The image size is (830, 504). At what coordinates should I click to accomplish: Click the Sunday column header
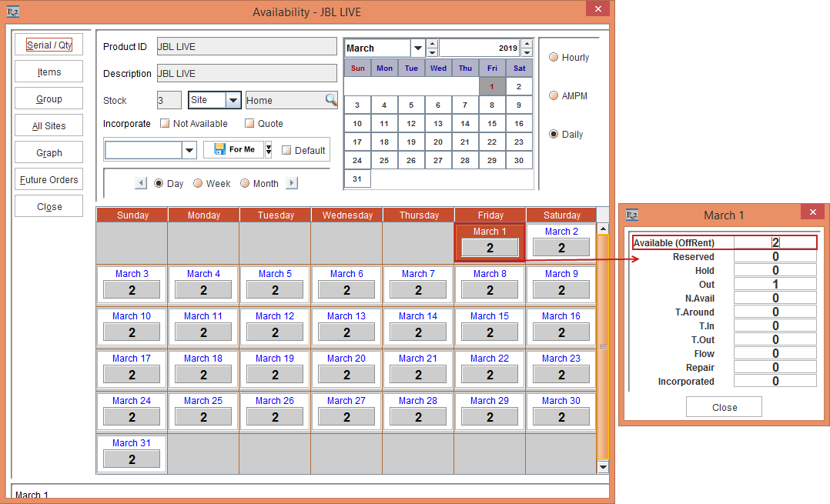coord(132,215)
